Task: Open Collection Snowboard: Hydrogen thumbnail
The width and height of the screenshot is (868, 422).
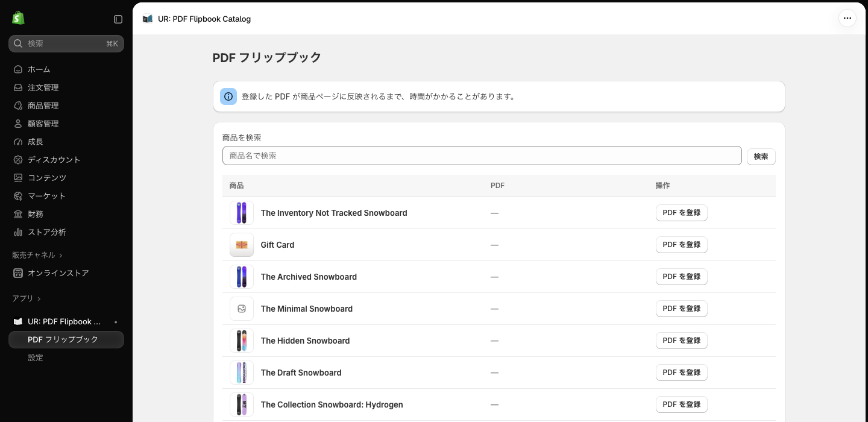Action: click(242, 405)
